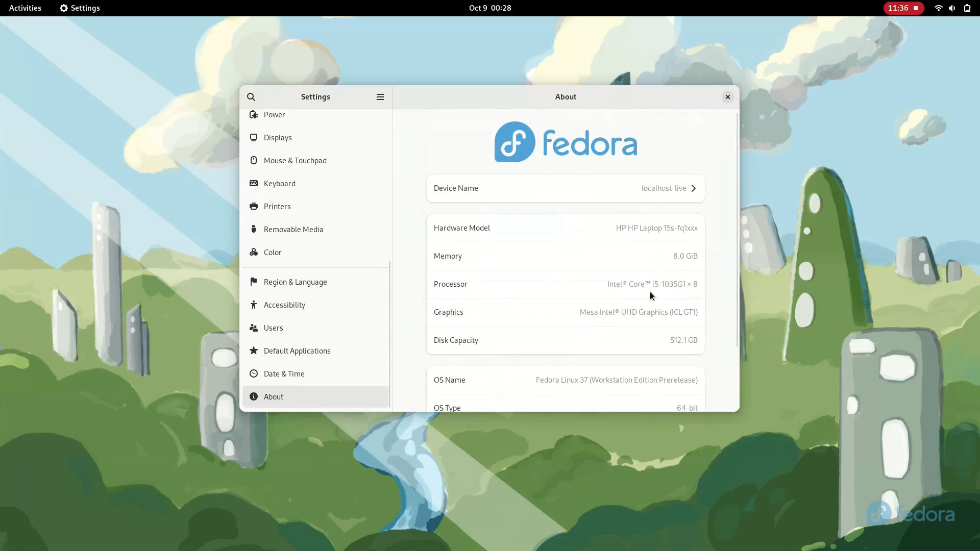Expand the Device Name row

[x=566, y=188]
